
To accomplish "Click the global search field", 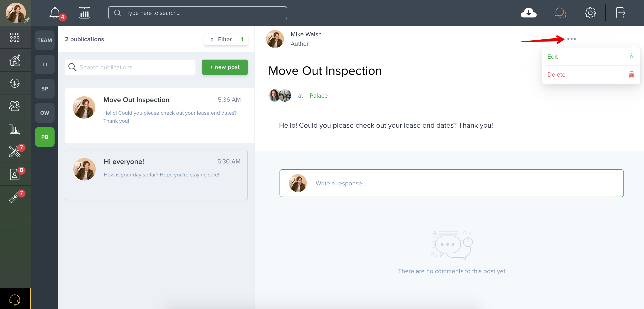I will click(x=197, y=13).
